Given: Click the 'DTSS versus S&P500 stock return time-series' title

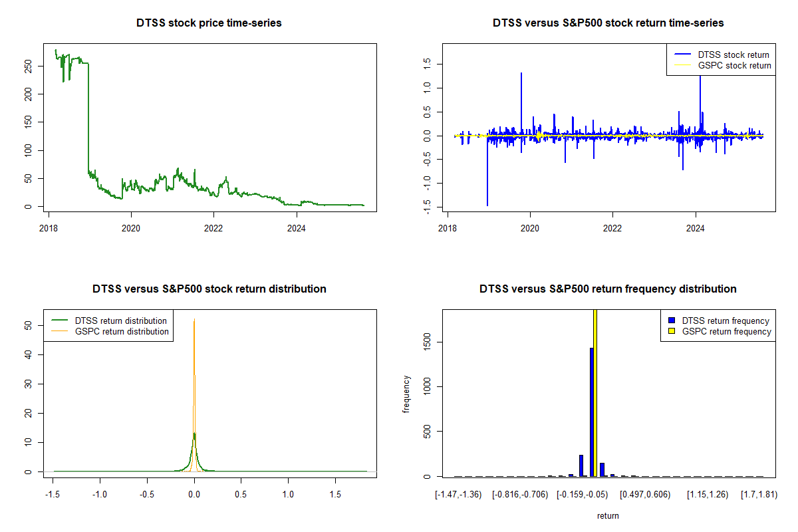Looking at the screenshot, I should tap(608, 23).
